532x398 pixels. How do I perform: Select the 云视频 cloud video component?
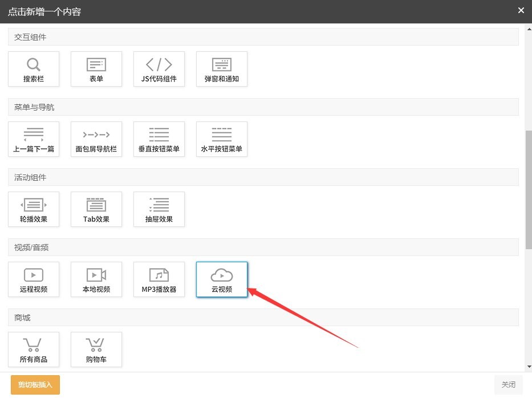[x=222, y=279]
